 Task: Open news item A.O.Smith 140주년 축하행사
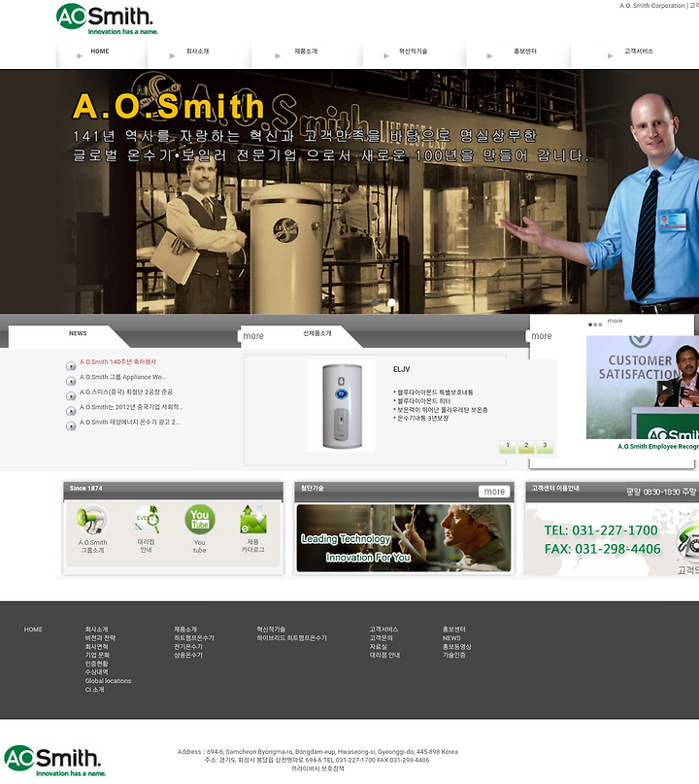click(117, 362)
